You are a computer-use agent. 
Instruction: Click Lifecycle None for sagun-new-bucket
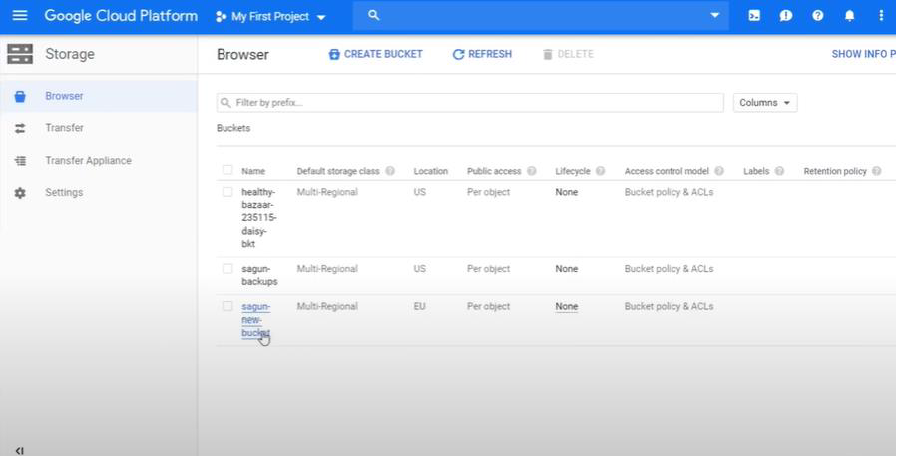566,306
